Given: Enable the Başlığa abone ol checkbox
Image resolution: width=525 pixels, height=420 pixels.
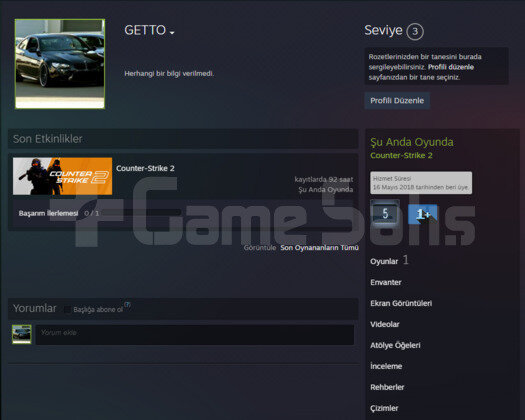Looking at the screenshot, I should (67, 309).
